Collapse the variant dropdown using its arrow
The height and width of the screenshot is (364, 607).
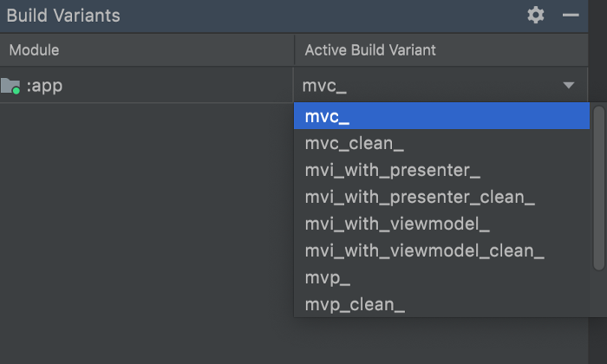pyautogui.click(x=569, y=86)
